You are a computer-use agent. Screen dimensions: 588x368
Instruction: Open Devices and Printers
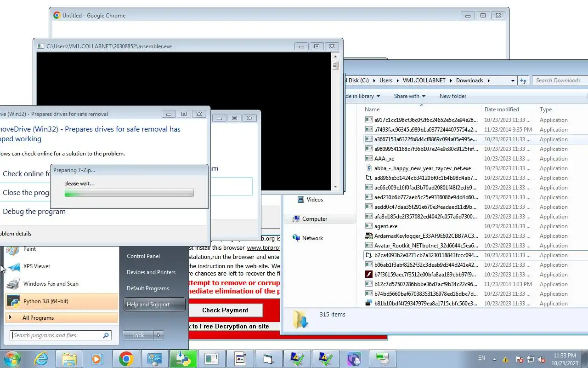(x=151, y=272)
